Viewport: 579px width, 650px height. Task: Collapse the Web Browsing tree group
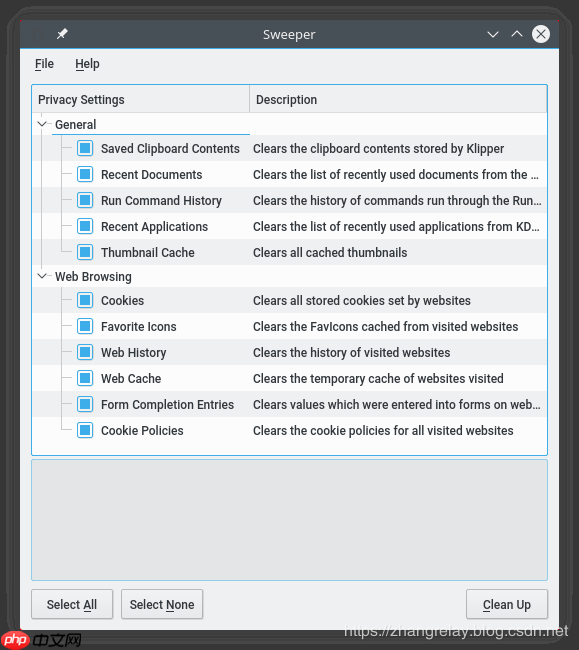pyautogui.click(x=42, y=276)
